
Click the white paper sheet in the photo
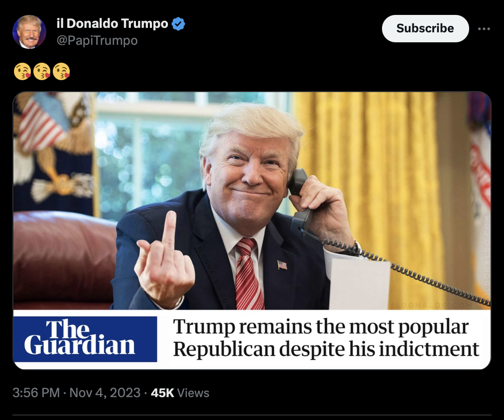(360, 284)
